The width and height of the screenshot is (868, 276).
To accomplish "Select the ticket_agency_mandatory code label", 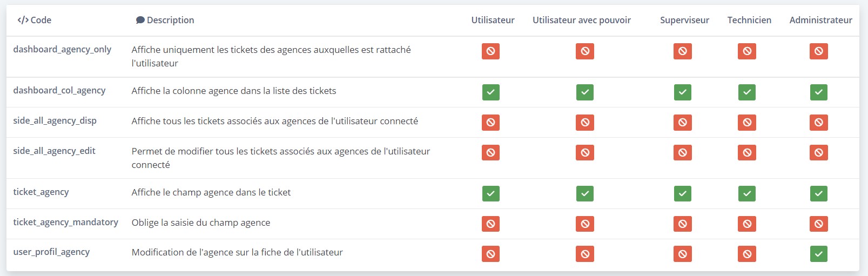I will (x=65, y=222).
